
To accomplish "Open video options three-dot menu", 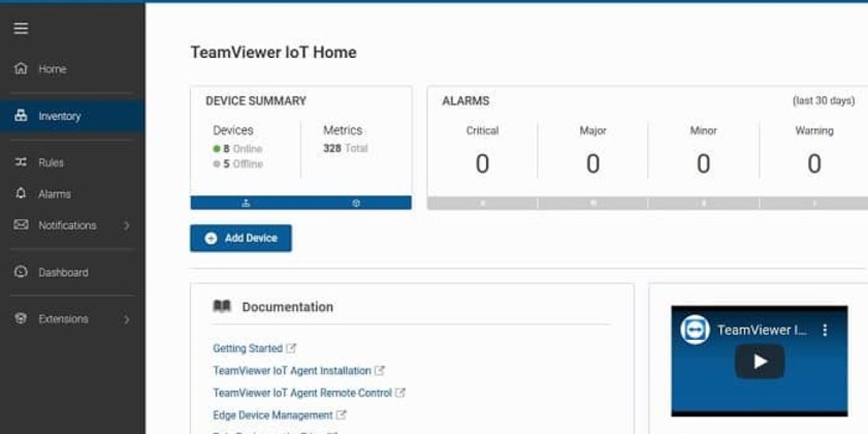I will (825, 331).
